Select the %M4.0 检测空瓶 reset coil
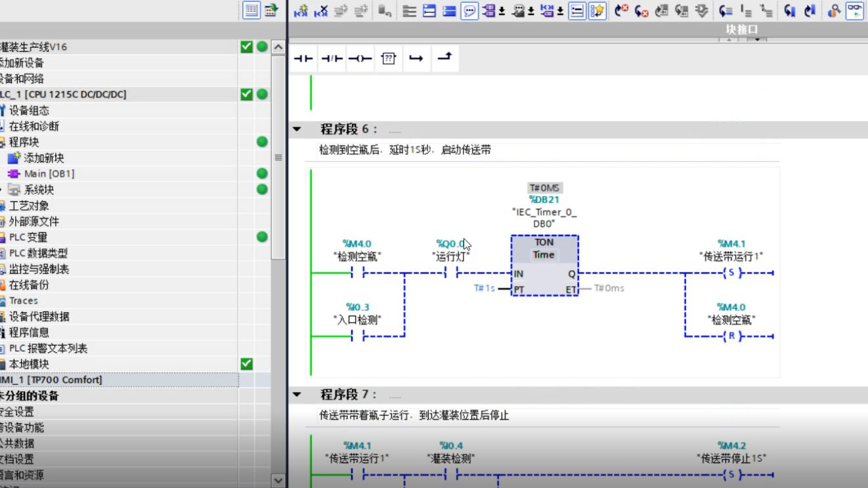Screen dimensions: 868x488 731,336
